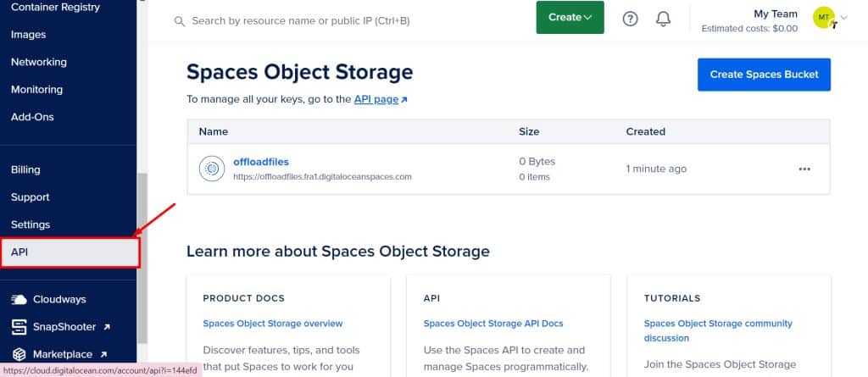Open Container Registry in sidebar
Image resolution: width=868 pixels, height=377 pixels.
pos(55,7)
